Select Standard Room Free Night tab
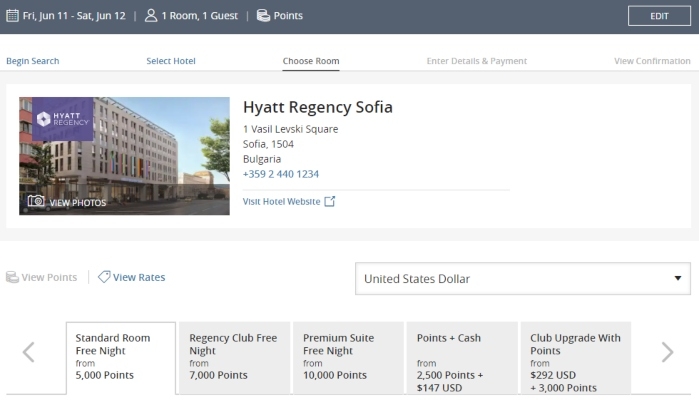Screen dimensions: 699x400 pos(121,358)
